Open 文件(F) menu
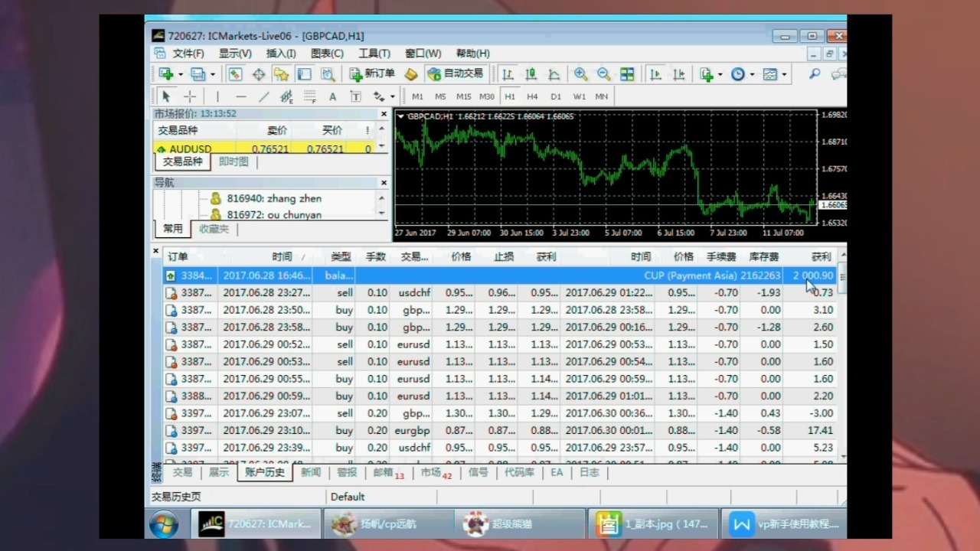Screen dimensions: 980x551 [188, 54]
